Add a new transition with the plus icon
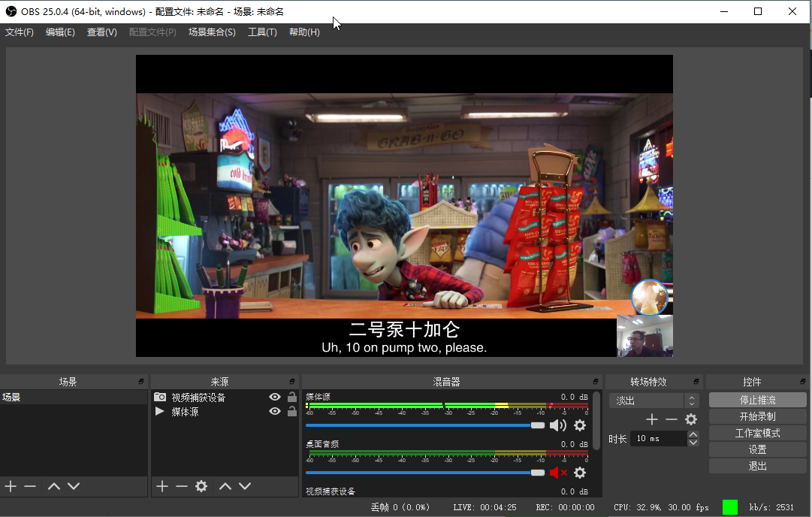Viewport: 812px width, 517px height. tap(651, 419)
